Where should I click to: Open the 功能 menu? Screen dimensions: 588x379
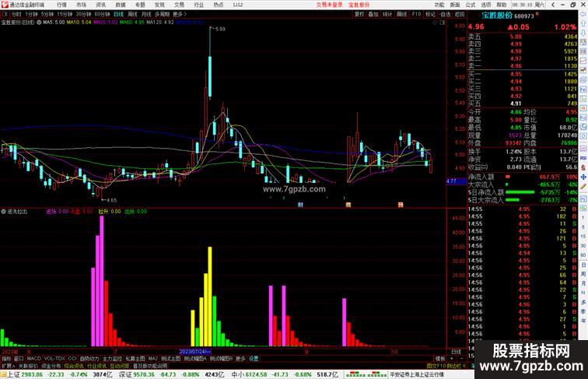tap(439, 5)
